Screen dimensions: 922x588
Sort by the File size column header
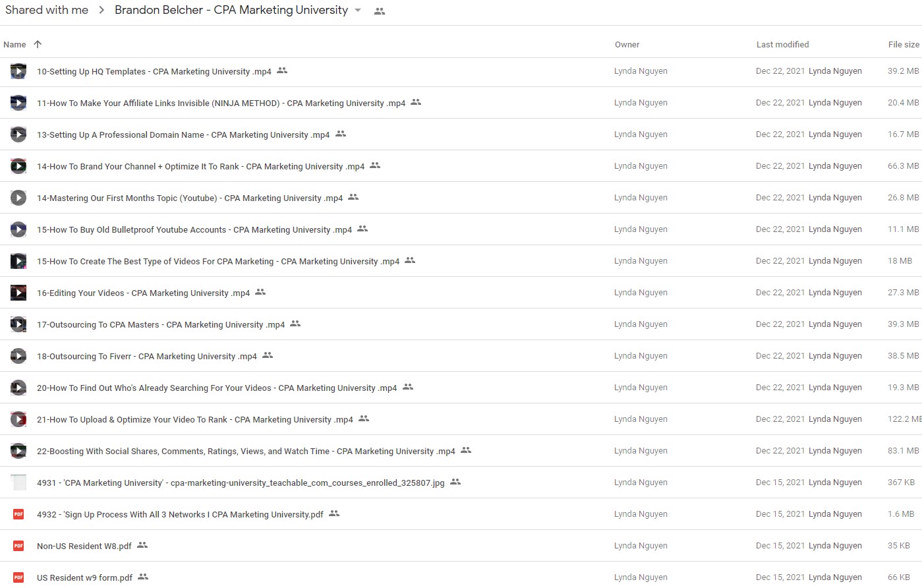point(904,45)
